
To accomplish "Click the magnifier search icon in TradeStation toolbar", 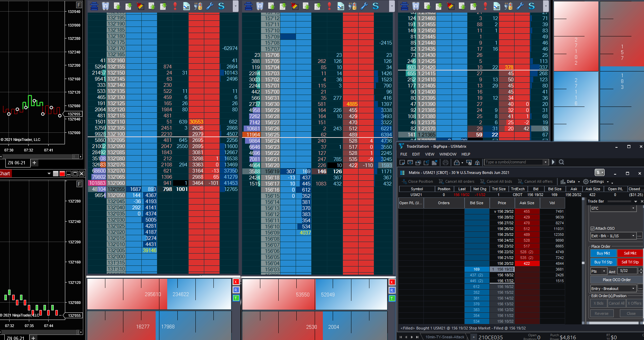I will (561, 162).
